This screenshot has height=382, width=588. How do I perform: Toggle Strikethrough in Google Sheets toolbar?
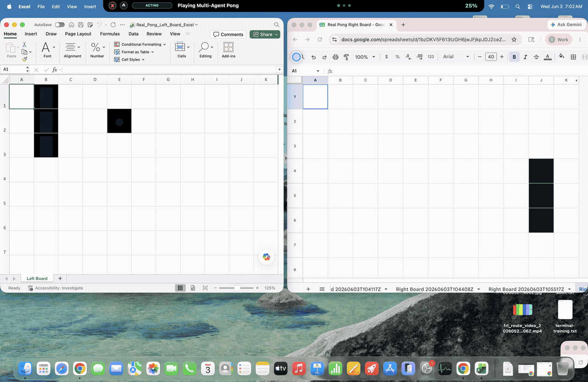536,57
